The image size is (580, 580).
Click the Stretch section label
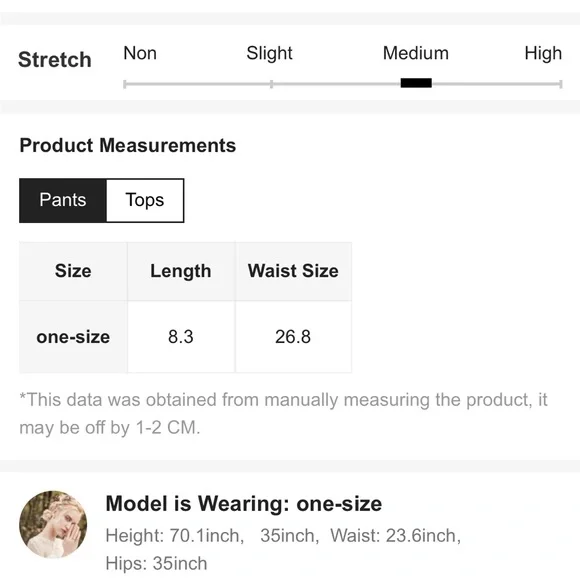55,60
